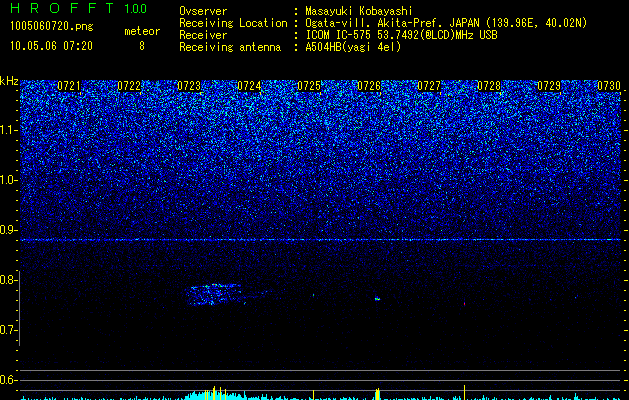Image resolution: width=629 pixels, height=400 pixels.
Task: Click the continuous carrier line near 0.88 kHz
Action: click(320, 240)
